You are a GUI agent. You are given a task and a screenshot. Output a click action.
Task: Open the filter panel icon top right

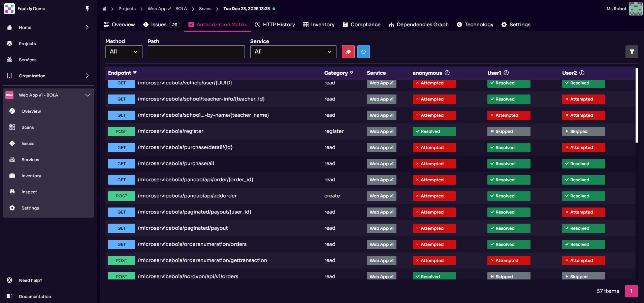click(632, 51)
